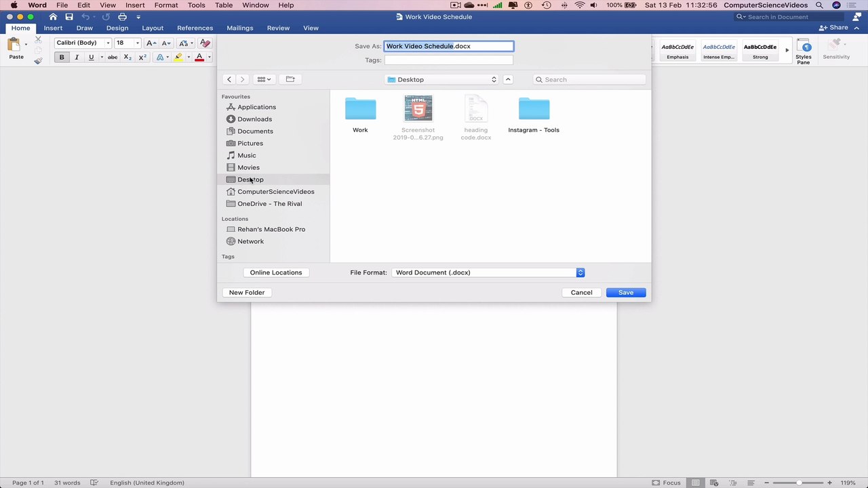
Task: Open the Layout ribbon tab
Action: click(x=153, y=28)
